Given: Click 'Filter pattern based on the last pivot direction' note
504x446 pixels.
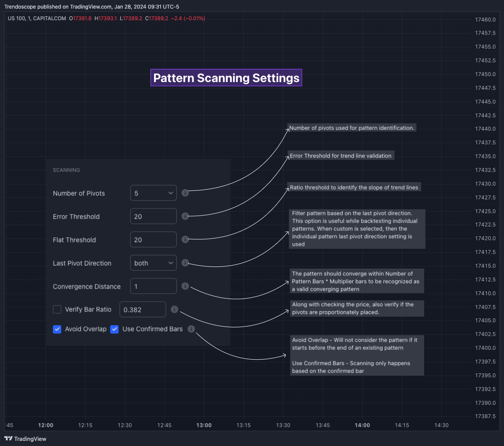Looking at the screenshot, I should coord(357,229).
